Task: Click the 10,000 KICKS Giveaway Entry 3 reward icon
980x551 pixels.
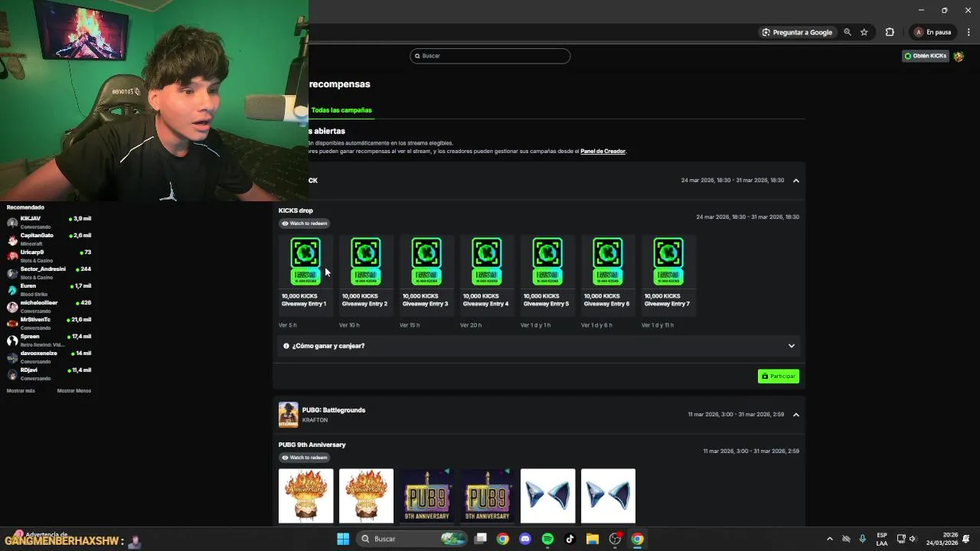Action: click(426, 262)
